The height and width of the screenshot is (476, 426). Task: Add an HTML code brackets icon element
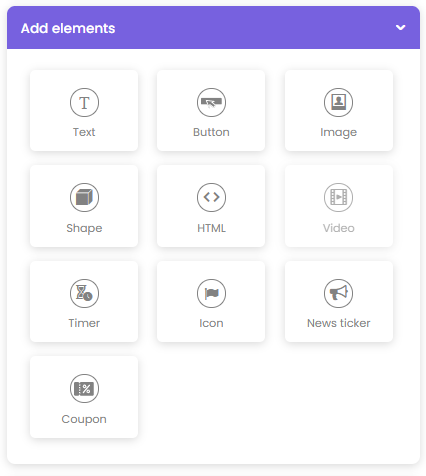pos(211,197)
